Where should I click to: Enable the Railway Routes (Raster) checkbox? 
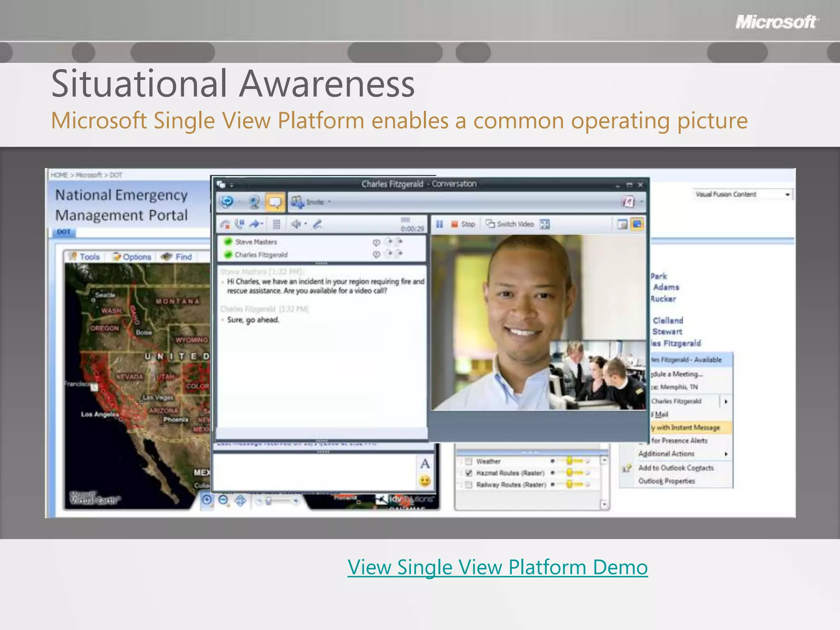(468, 485)
